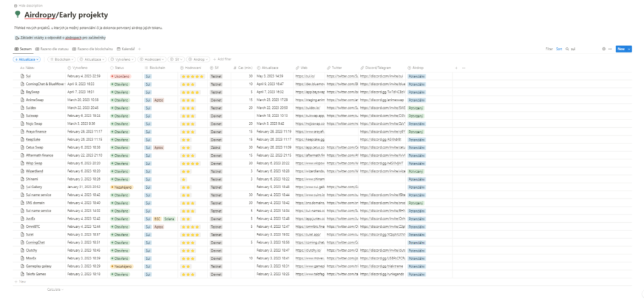The image size is (644, 299).
Task: Click the Hodnocení column header
Action: tap(192, 67)
